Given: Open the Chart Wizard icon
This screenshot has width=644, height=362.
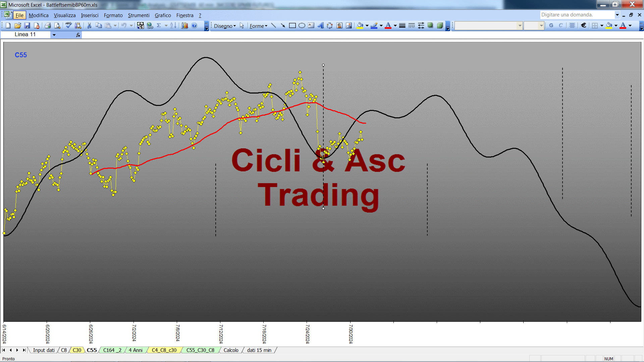Looking at the screenshot, I should [185, 26].
